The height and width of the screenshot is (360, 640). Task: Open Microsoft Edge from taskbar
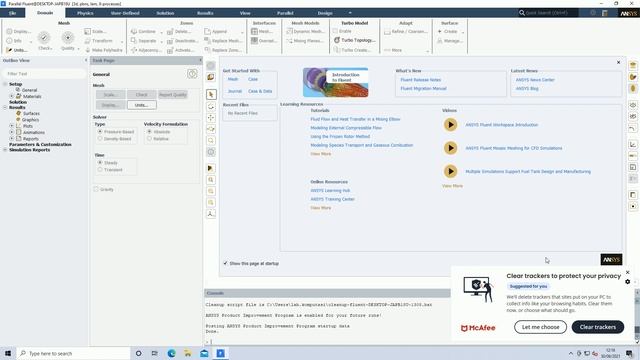[x=171, y=353]
